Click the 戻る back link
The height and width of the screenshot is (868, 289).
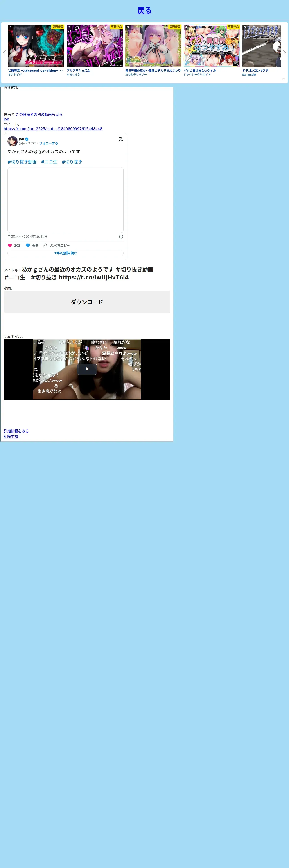tap(144, 11)
